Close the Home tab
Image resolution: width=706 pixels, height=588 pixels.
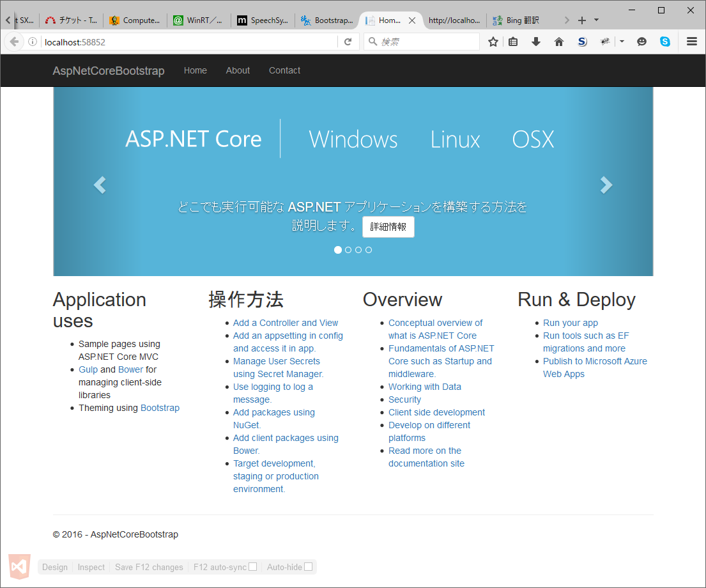click(412, 20)
